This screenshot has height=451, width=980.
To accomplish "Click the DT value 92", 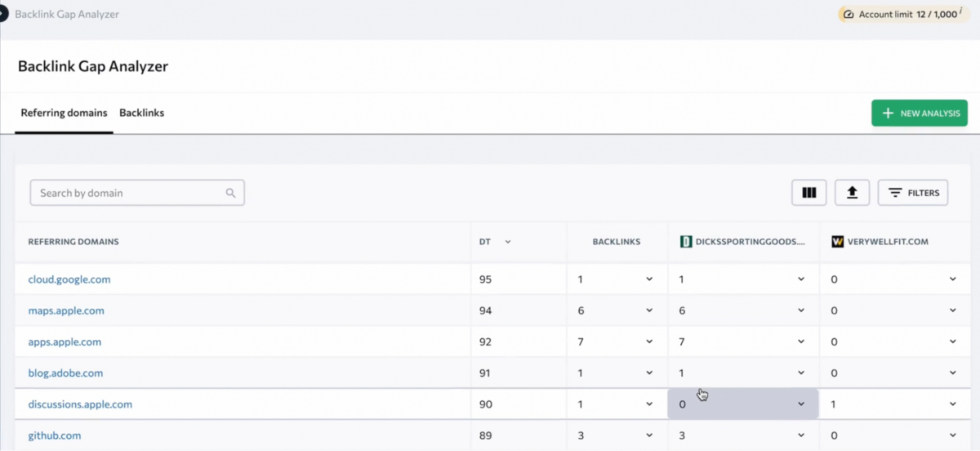I will (485, 342).
